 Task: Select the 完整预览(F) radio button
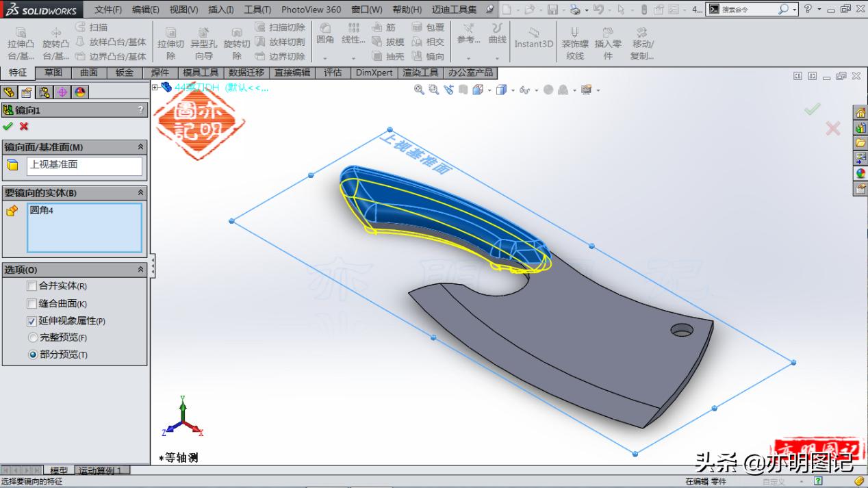[31, 337]
